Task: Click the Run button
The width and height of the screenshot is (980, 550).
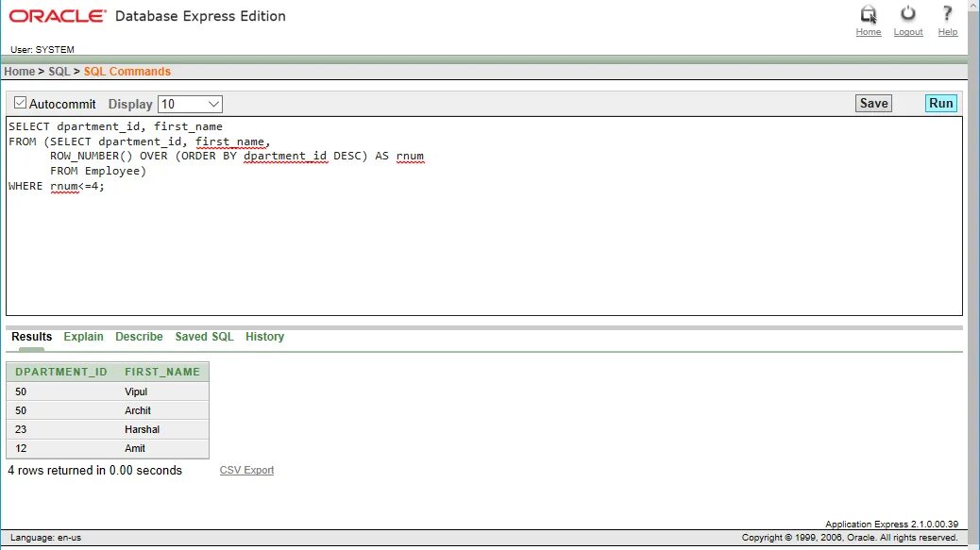Action: (940, 104)
